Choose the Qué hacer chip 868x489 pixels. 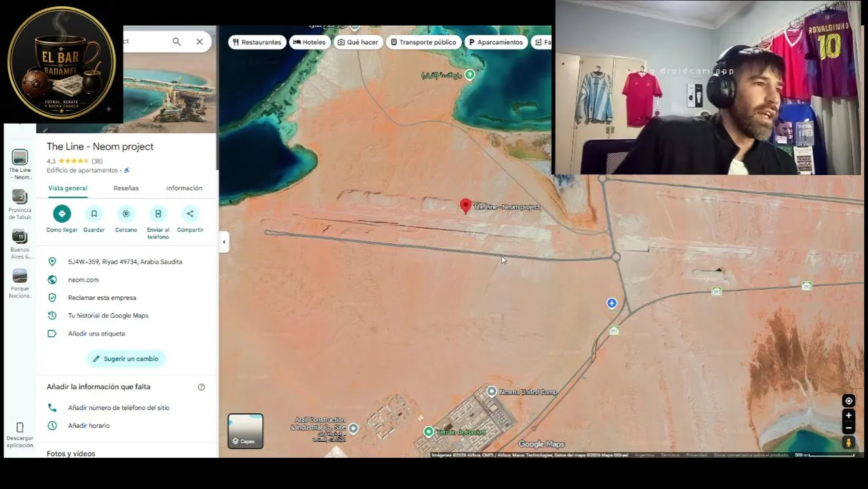click(x=358, y=42)
